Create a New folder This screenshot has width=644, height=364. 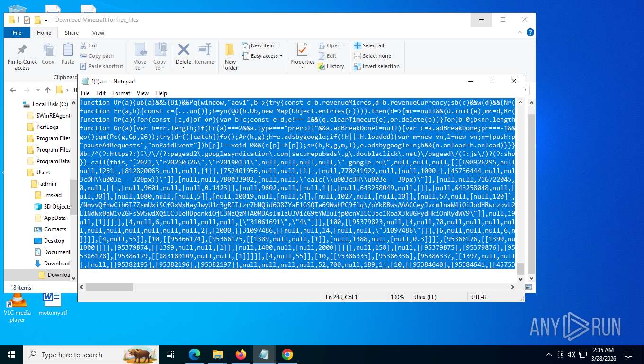(x=230, y=57)
